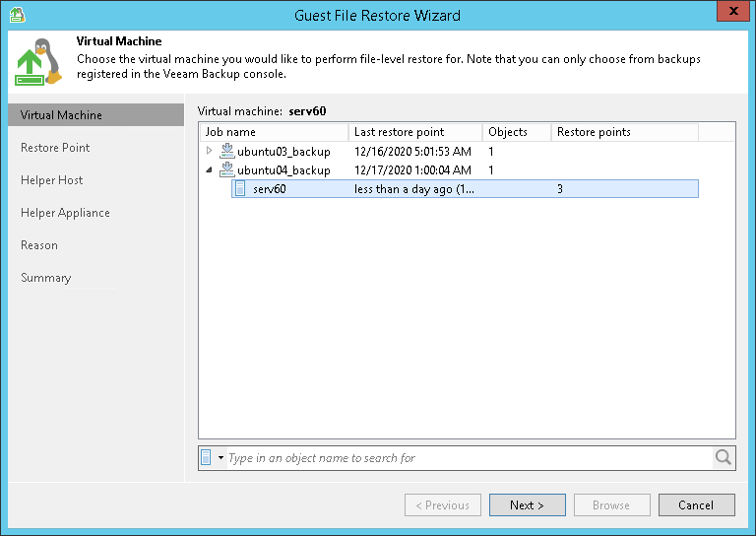
Task: Click the Cancel button
Action: (697, 505)
